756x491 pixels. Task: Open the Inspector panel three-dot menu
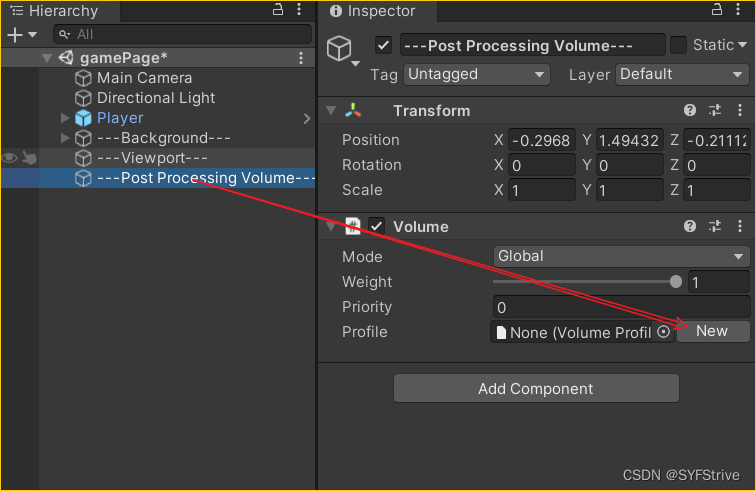click(738, 9)
